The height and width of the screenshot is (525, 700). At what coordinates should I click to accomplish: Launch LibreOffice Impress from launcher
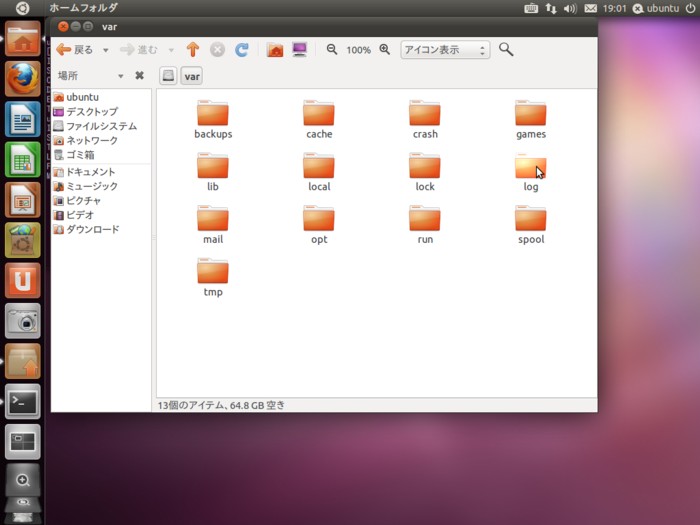pos(23,200)
